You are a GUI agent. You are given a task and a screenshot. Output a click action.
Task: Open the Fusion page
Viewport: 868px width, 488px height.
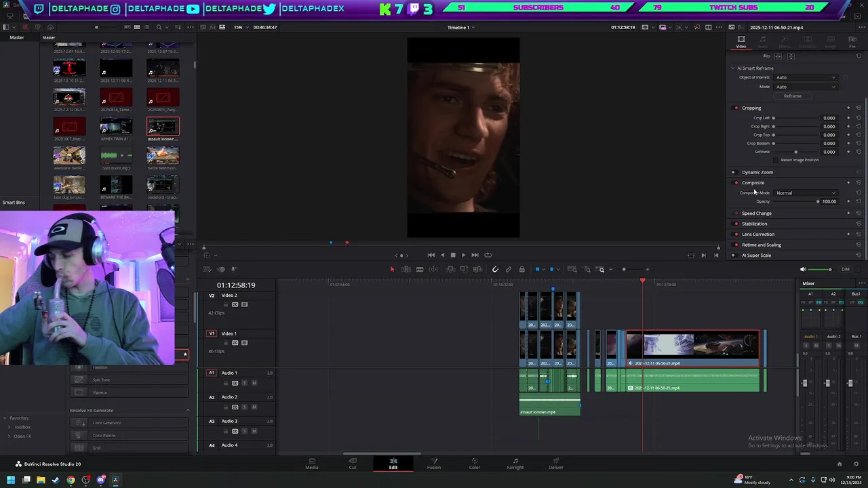[434, 464]
